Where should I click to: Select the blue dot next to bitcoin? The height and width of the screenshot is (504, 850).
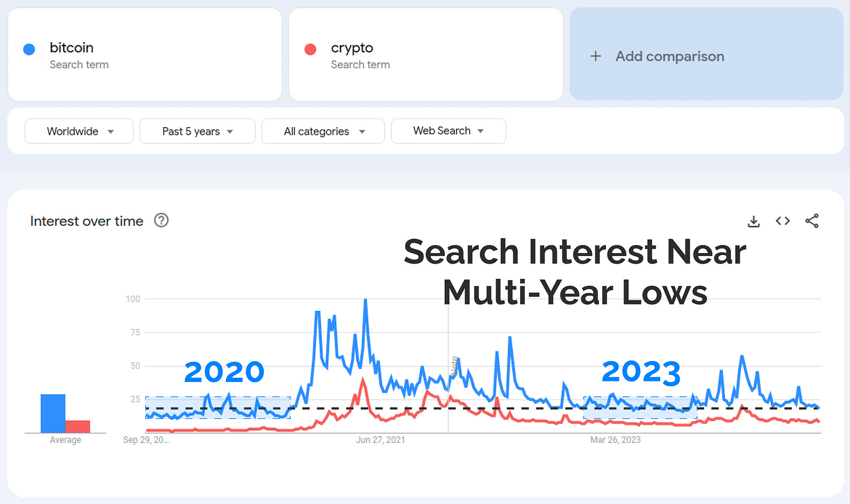29,49
